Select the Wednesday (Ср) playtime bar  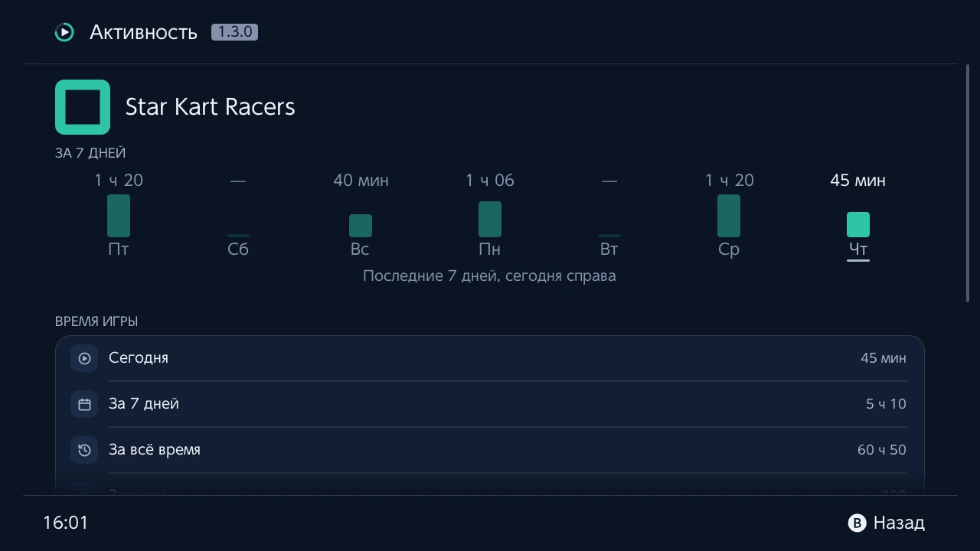pos(729,216)
